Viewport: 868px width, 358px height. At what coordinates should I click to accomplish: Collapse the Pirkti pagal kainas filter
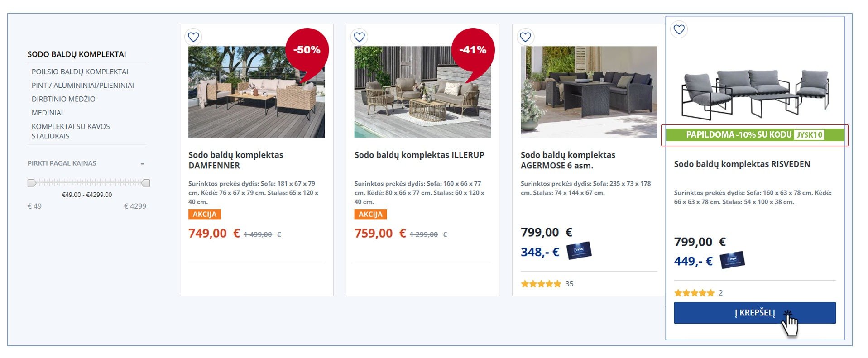(x=143, y=163)
